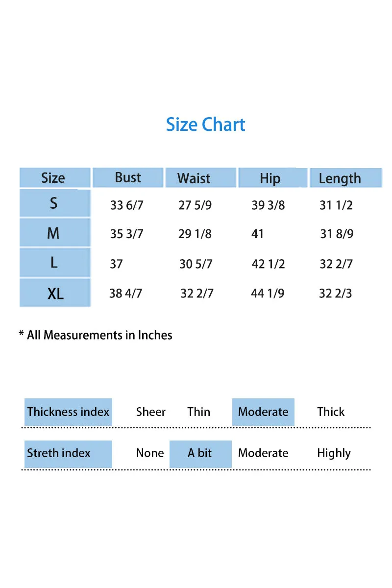This screenshot has height=588, width=392.
Task: Click the 33 6/7 bust measurement
Action: click(127, 205)
